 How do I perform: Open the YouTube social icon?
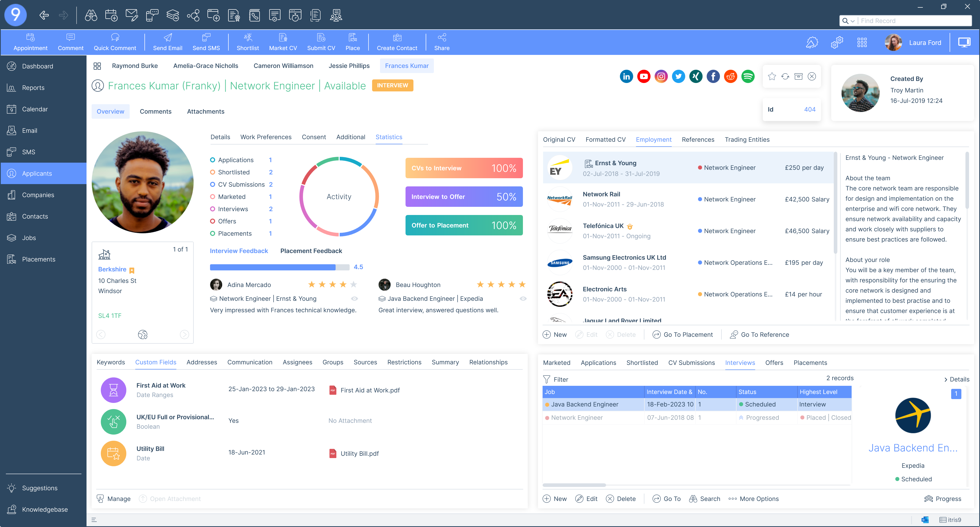644,77
